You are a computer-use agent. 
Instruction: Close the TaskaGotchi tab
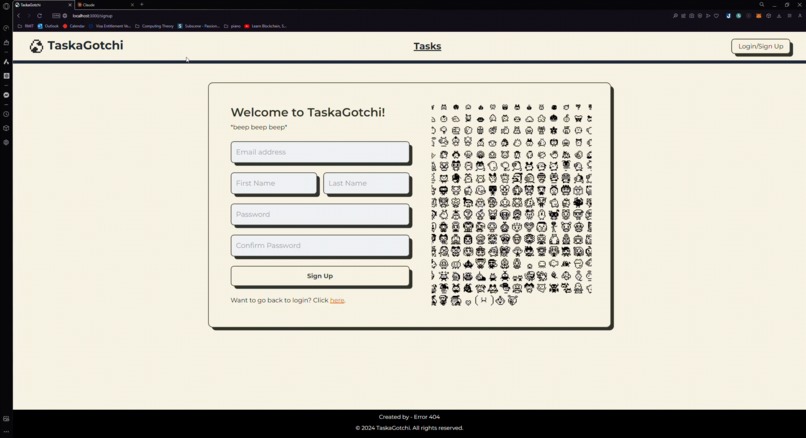pos(70,5)
